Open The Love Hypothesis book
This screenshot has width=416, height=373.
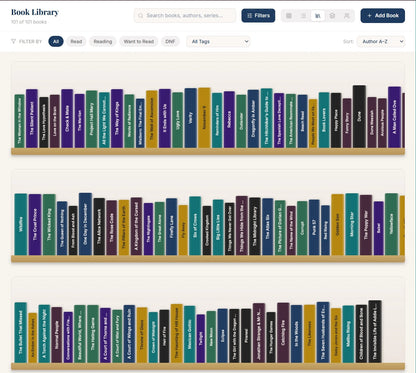point(44,122)
